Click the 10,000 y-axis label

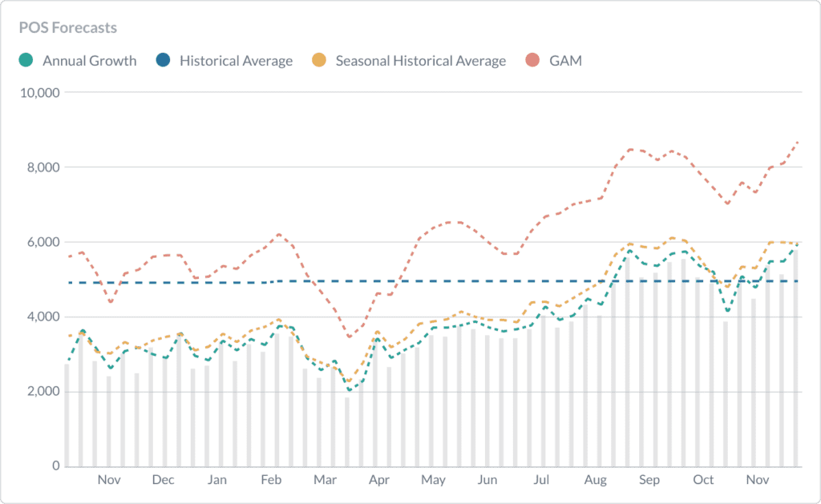[x=40, y=92]
